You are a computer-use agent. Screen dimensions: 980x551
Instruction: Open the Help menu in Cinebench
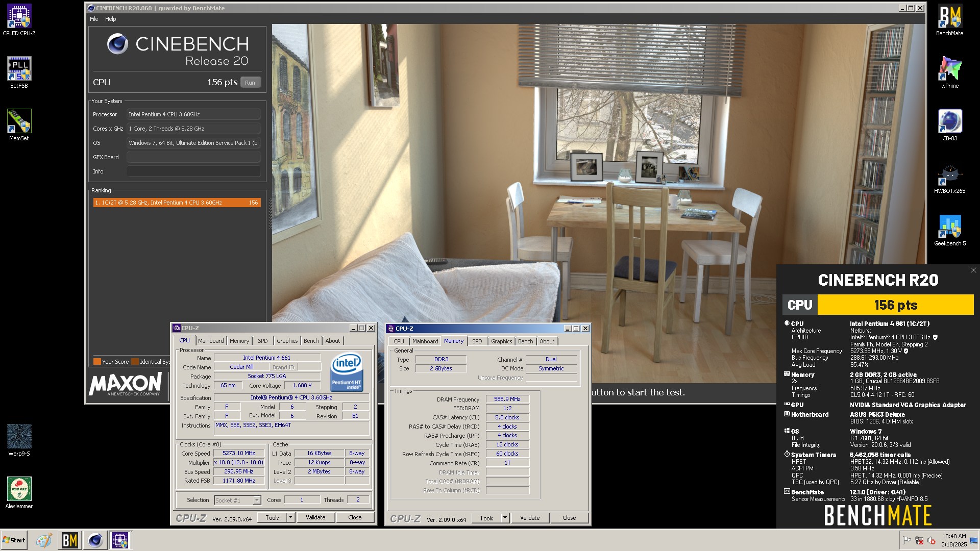pos(110,19)
